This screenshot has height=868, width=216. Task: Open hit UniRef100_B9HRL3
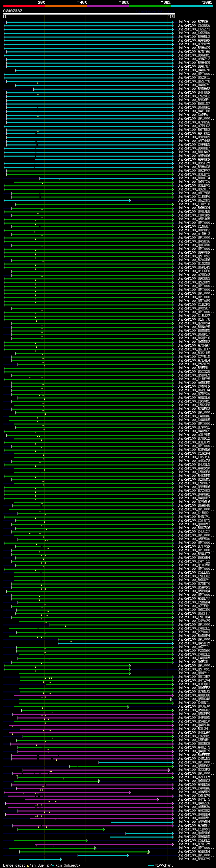click(194, 37)
